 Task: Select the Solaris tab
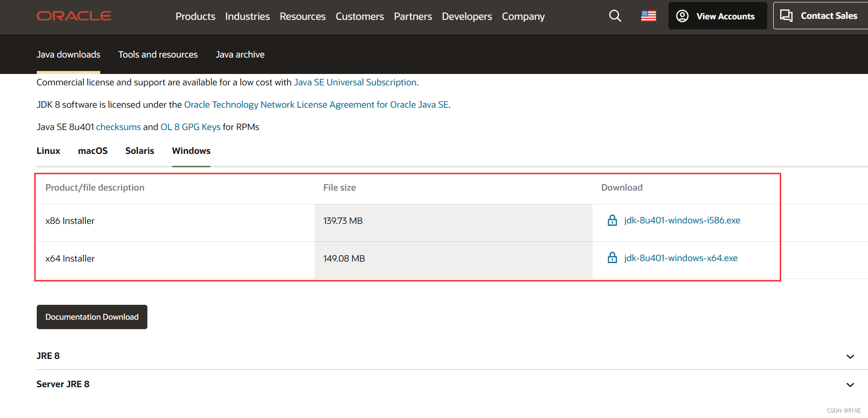[140, 151]
